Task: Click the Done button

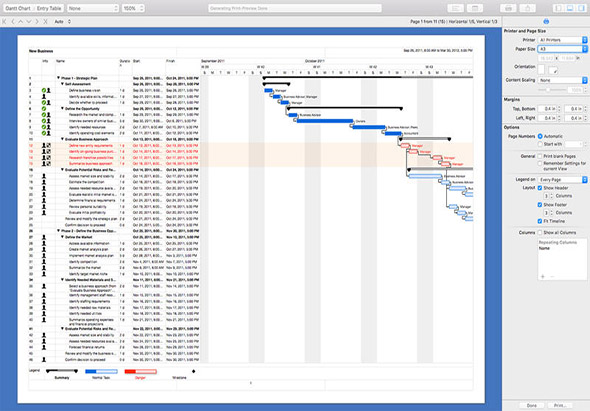Action: click(x=532, y=405)
